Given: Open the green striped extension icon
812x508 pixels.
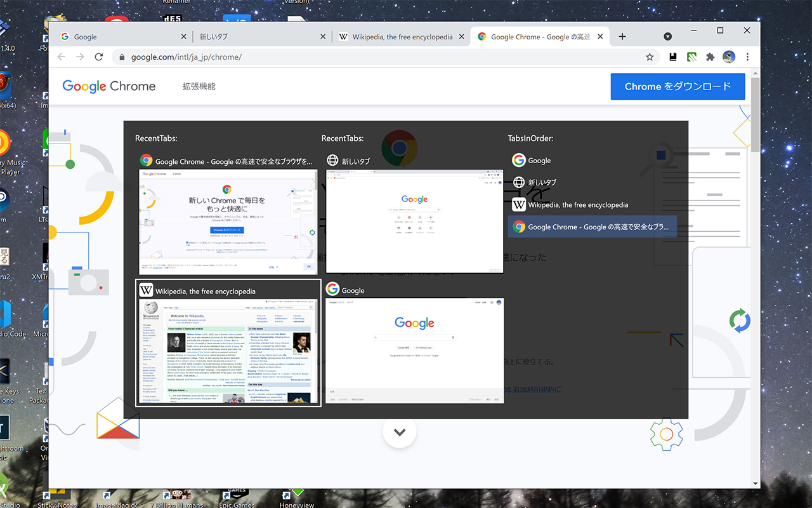Looking at the screenshot, I should click(692, 57).
